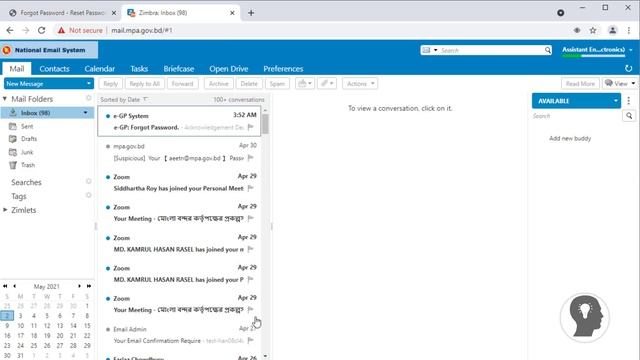
Task: Bookmark this page with the star icon
Action: click(x=593, y=30)
